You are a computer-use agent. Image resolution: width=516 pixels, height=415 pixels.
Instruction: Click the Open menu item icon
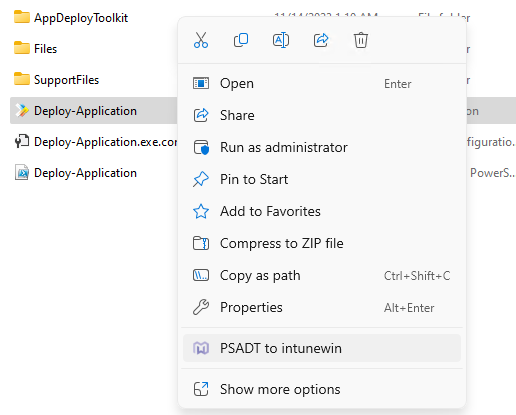coord(201,83)
